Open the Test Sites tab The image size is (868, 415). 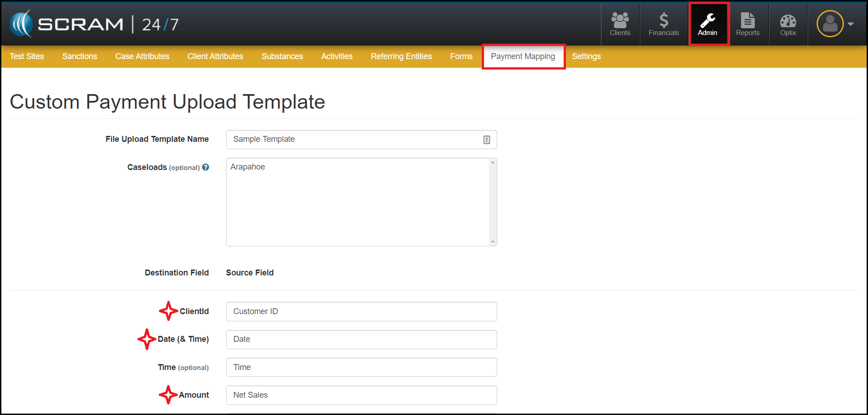(27, 56)
